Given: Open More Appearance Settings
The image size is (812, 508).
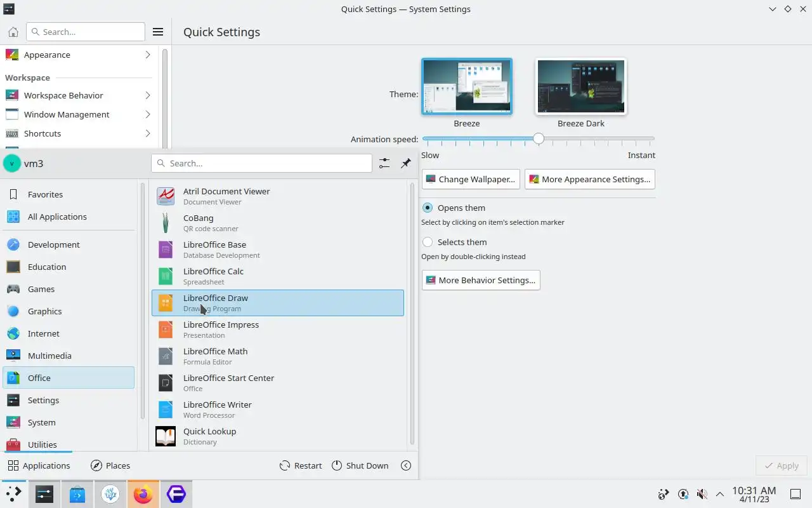Looking at the screenshot, I should click(590, 179).
